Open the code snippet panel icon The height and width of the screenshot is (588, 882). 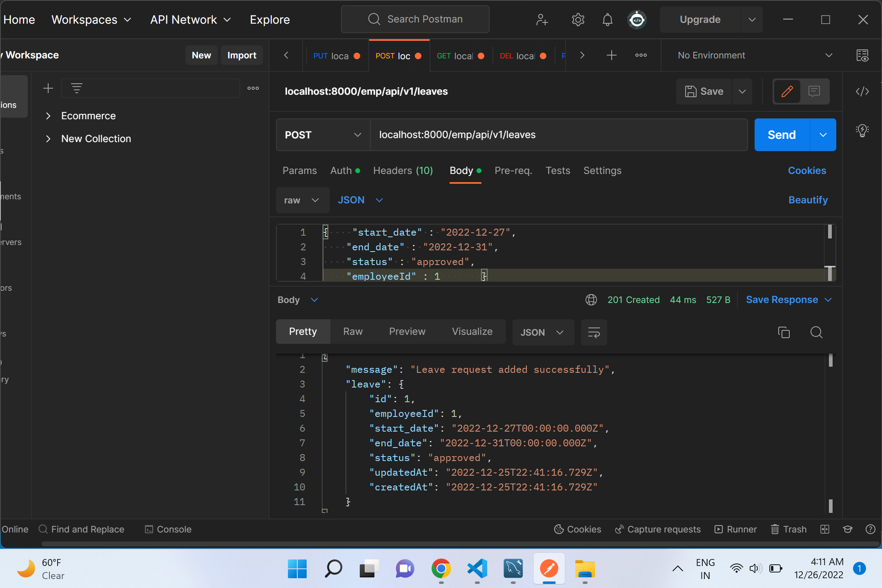pos(863,91)
